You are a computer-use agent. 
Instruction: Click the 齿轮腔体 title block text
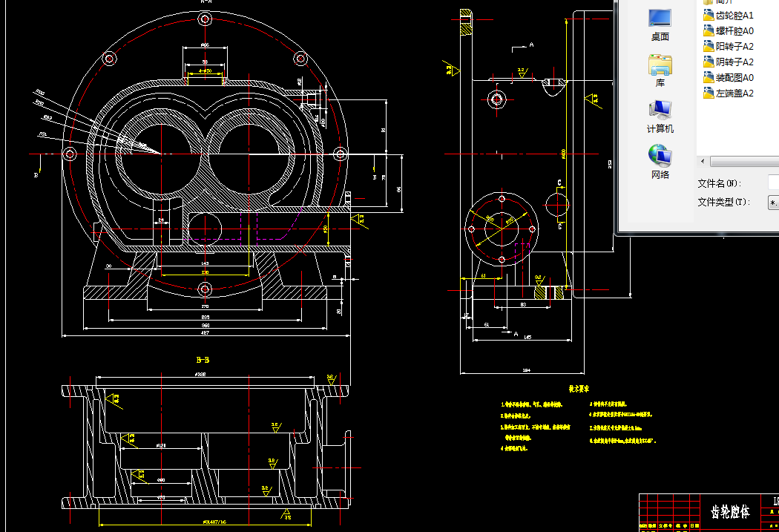point(729,512)
